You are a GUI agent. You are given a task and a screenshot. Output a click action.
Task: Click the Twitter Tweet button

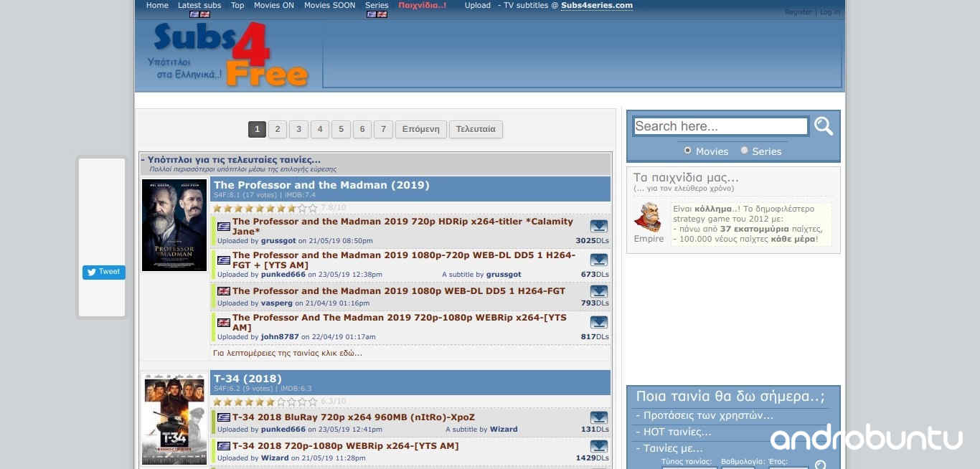coord(104,272)
